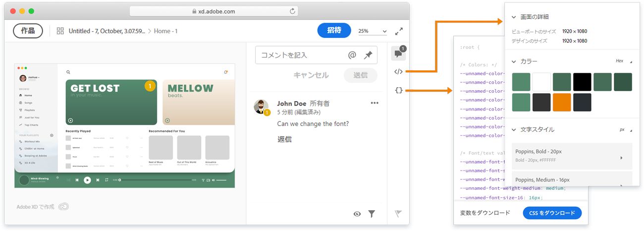Go to the previous track in prototype
Image resolution: width=644 pixels, height=231 pixels.
click(x=77, y=180)
